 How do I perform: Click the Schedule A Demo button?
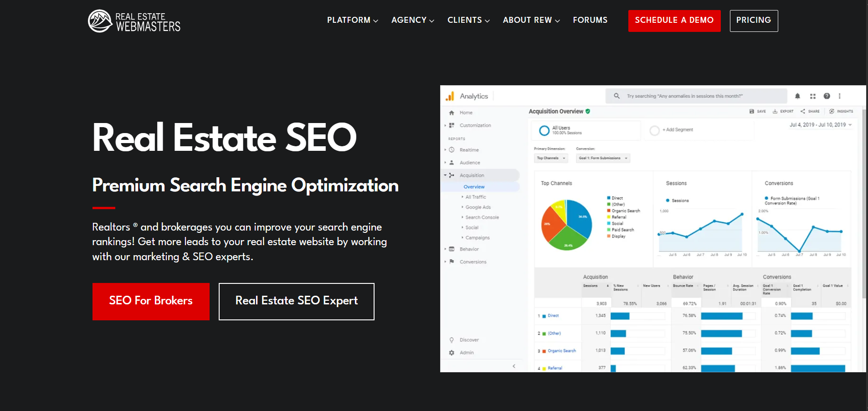click(x=674, y=21)
